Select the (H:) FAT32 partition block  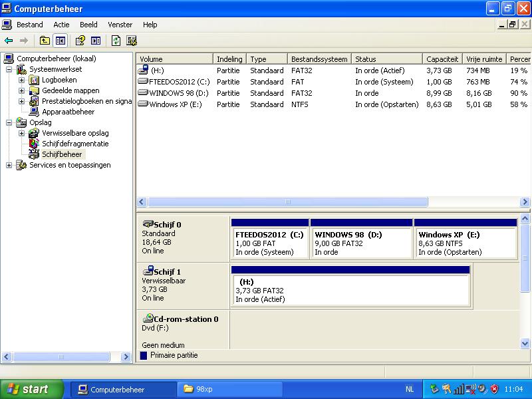click(x=350, y=287)
